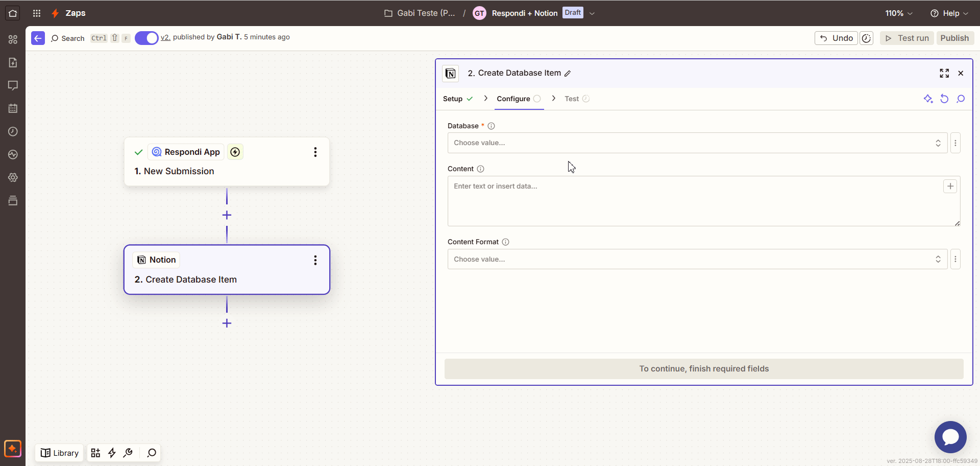980x466 pixels.
Task: Open the status activity sidebar icon
Action: tap(13, 154)
